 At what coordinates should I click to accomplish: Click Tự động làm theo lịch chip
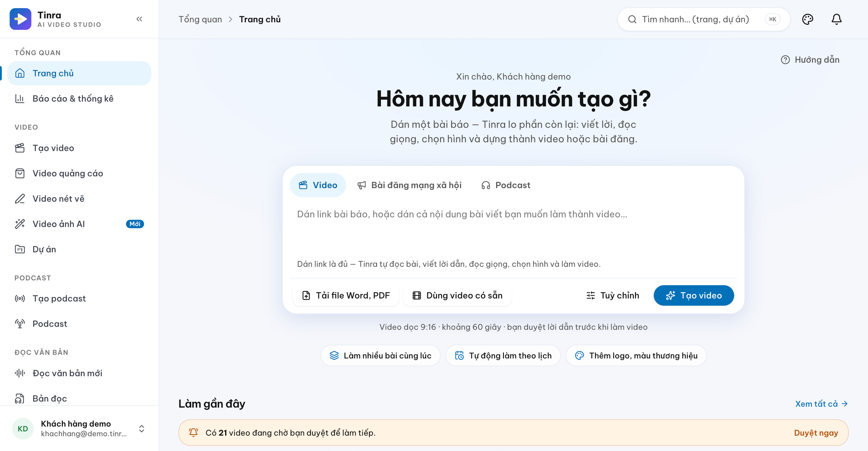coord(503,355)
